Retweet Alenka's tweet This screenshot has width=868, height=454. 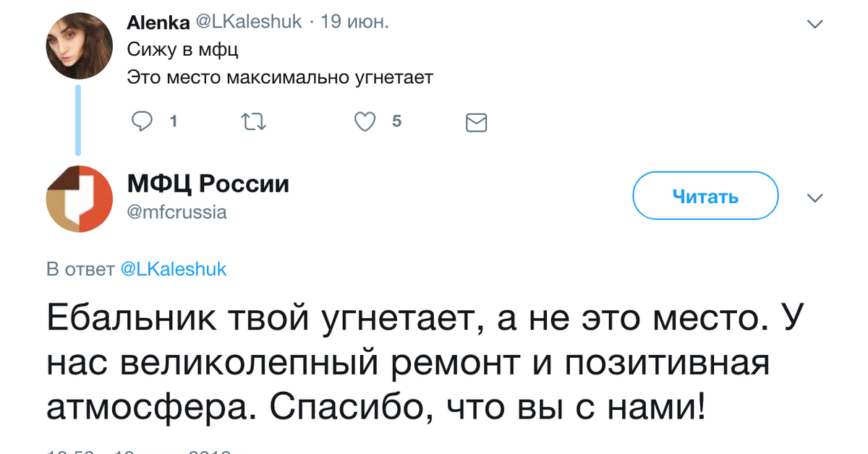pos(252,122)
